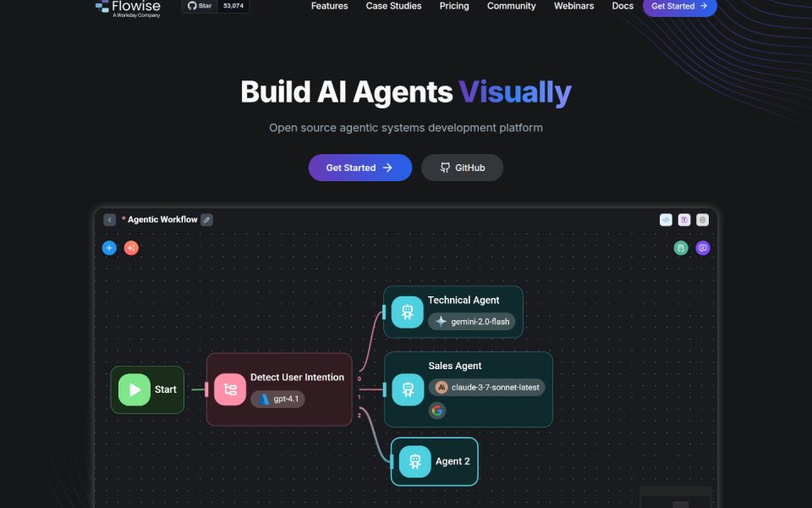This screenshot has height=508, width=812.
Task: Edit the Agentic Workflow name with pencil icon
Action: [206, 220]
